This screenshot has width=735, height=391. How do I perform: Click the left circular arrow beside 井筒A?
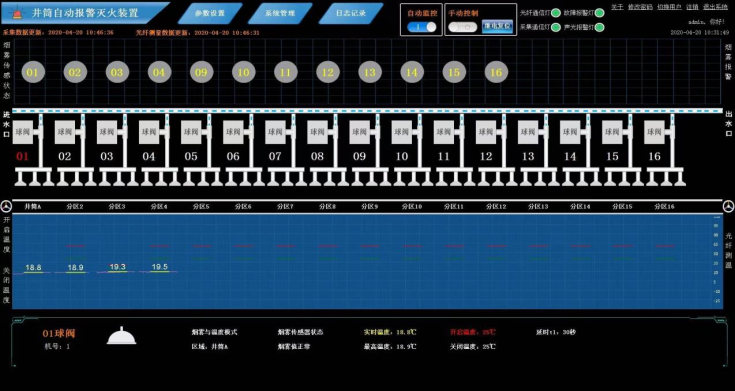tap(7, 206)
